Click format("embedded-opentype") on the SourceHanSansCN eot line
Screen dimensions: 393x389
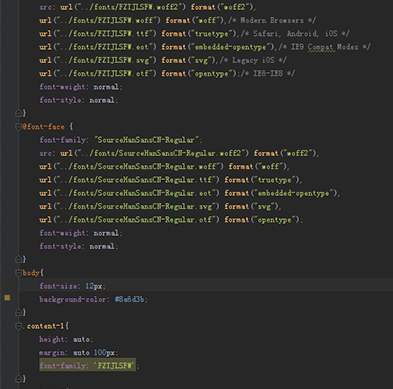281,193
